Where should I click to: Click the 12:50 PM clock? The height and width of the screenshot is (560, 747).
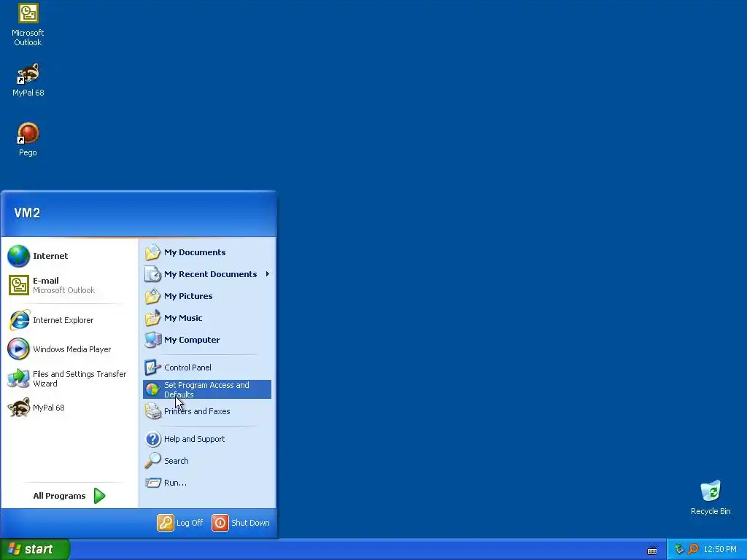[x=720, y=550]
